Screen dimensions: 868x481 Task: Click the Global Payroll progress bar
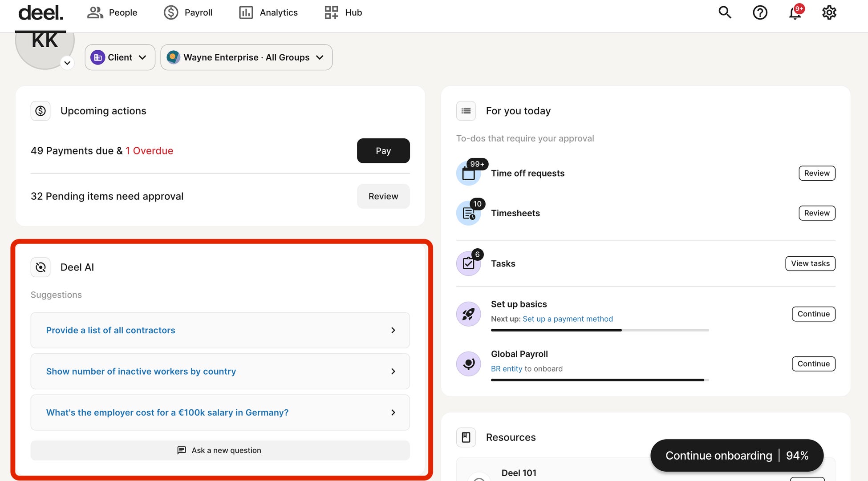coord(599,380)
